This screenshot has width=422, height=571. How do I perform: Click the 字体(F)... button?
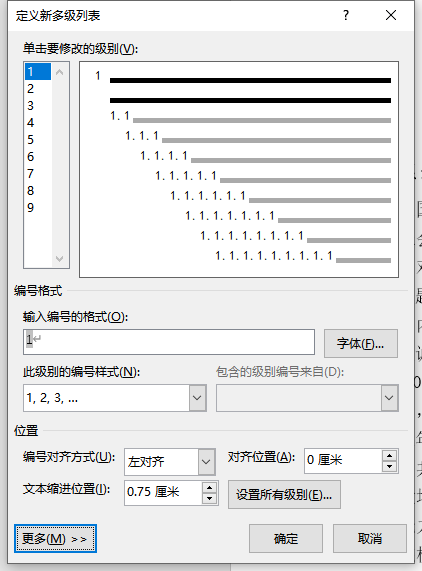(x=361, y=343)
